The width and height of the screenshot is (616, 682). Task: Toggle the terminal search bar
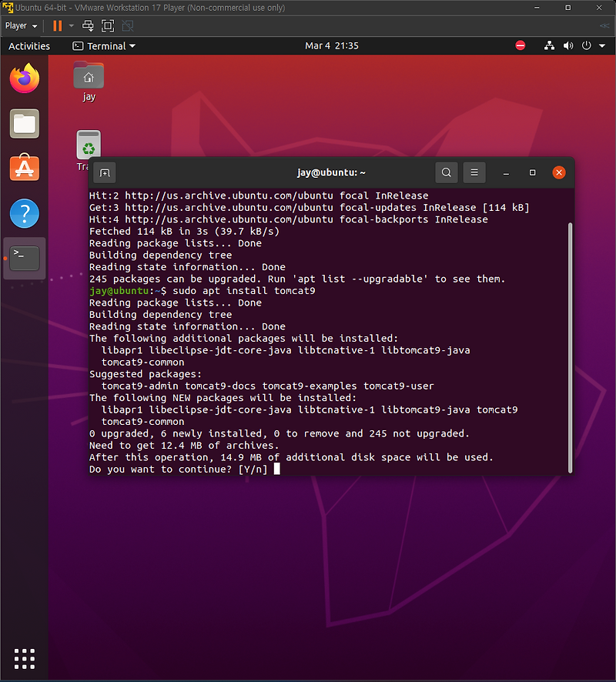447,172
